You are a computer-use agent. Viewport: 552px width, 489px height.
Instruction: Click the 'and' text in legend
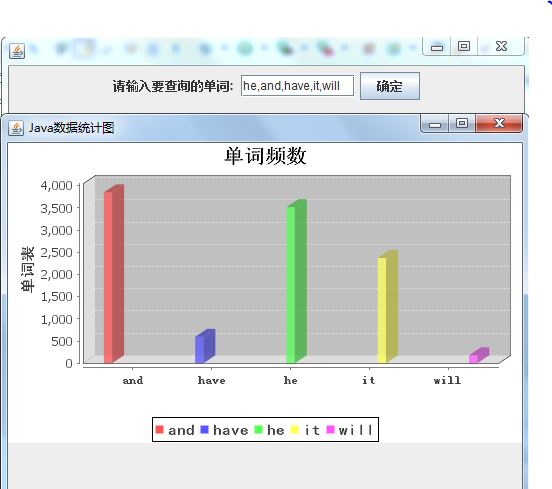[181, 430]
